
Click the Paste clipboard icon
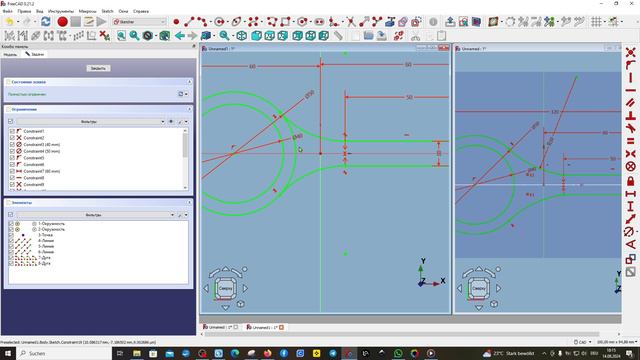click(x=442, y=36)
